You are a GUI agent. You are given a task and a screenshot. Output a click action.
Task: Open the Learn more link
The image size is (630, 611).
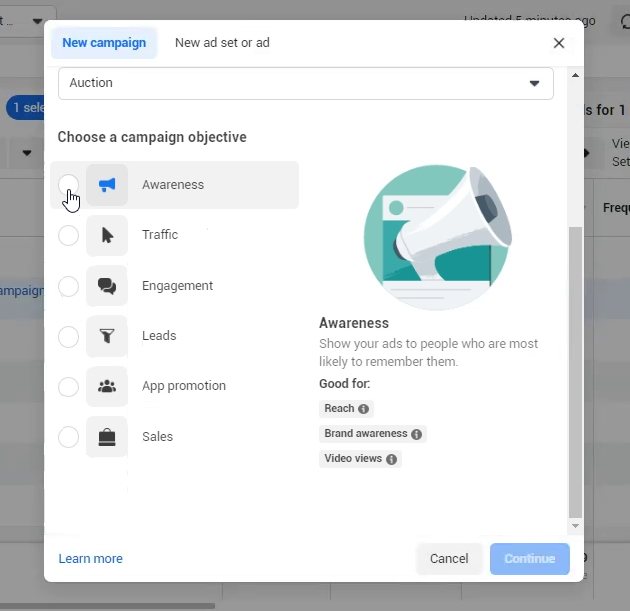[90, 559]
